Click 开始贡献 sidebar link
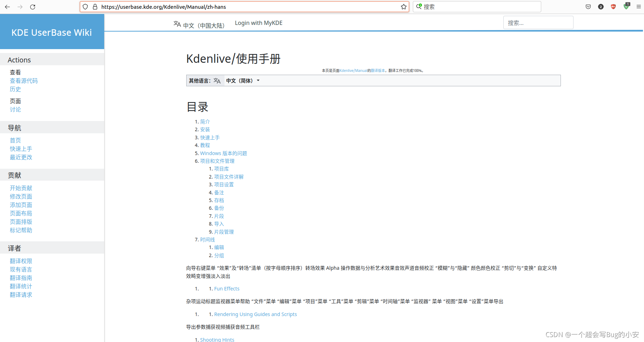The image size is (644, 342). coord(21,188)
